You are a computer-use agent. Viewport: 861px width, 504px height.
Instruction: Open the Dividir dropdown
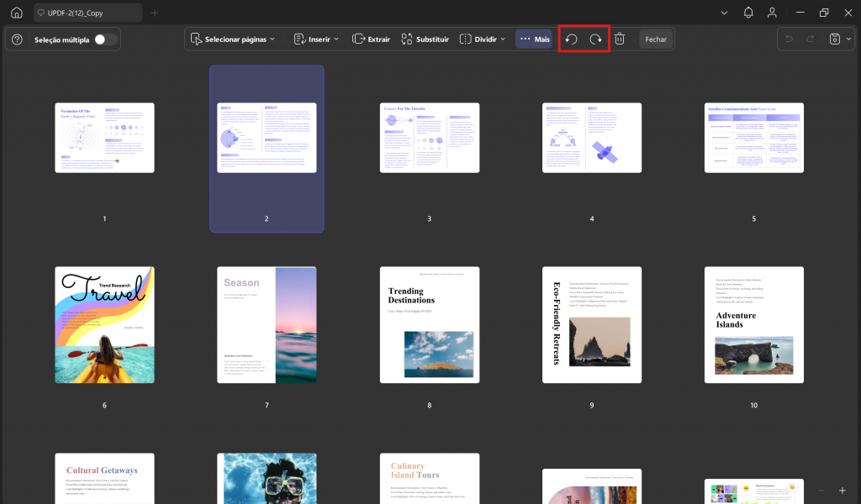483,39
